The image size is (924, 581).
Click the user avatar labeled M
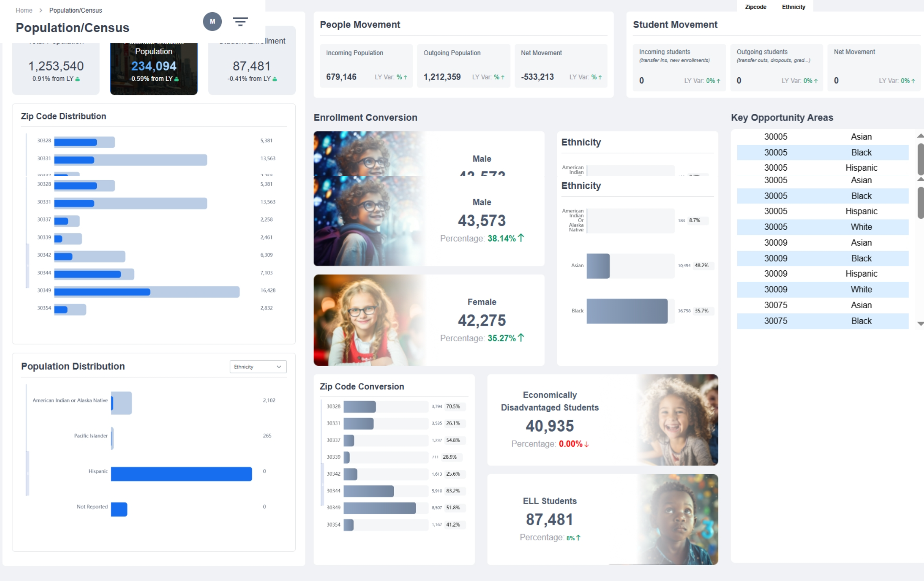[x=213, y=22]
